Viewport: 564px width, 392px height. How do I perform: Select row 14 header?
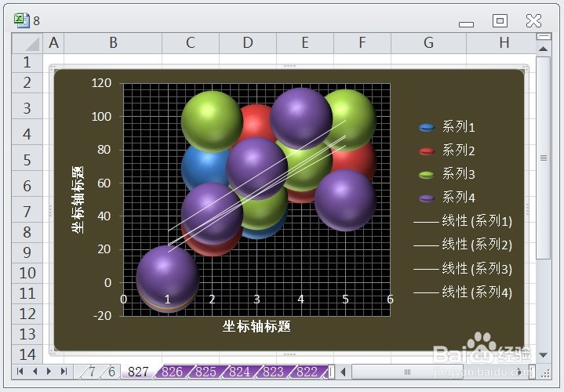(x=27, y=354)
